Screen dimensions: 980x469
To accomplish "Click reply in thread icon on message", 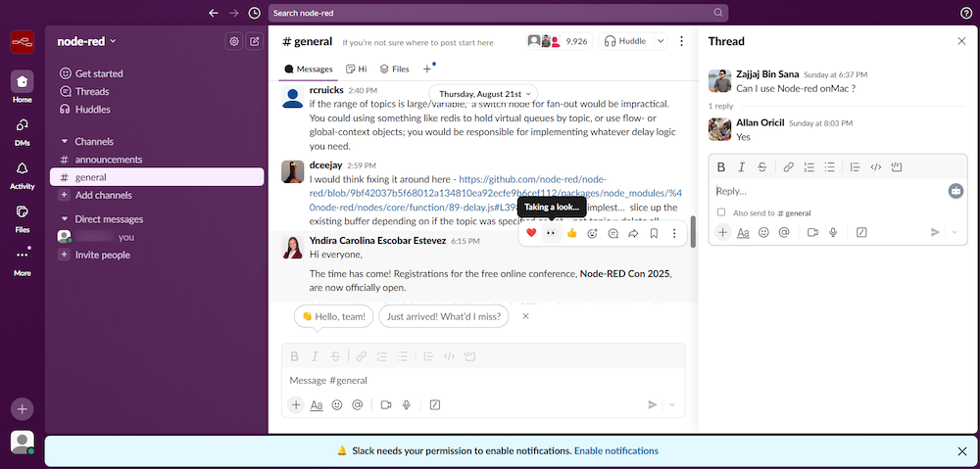I will click(613, 233).
